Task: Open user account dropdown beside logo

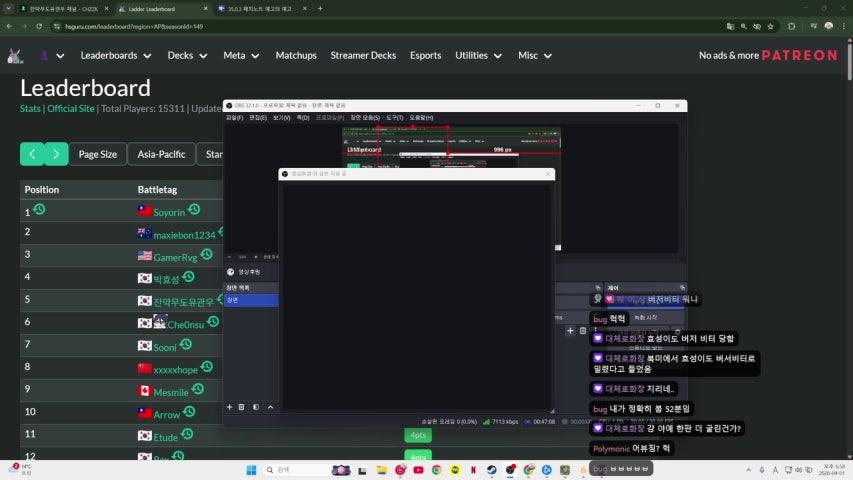Action: click(x=52, y=56)
